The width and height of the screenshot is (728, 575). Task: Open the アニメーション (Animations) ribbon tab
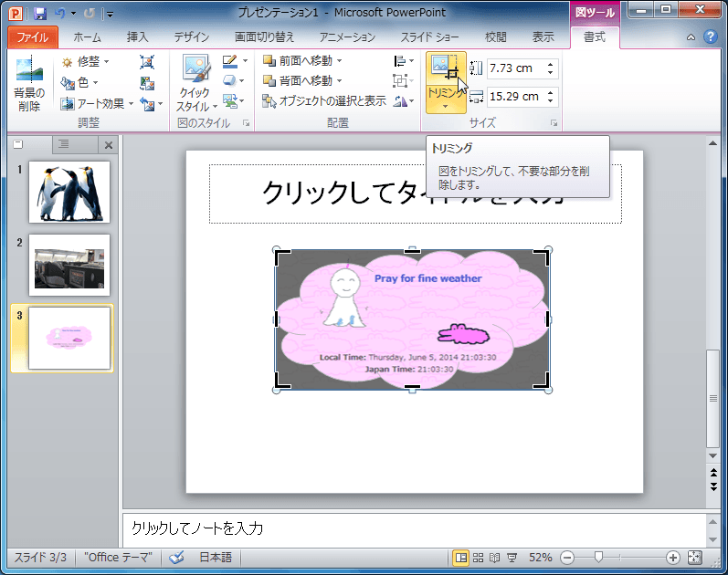point(347,37)
